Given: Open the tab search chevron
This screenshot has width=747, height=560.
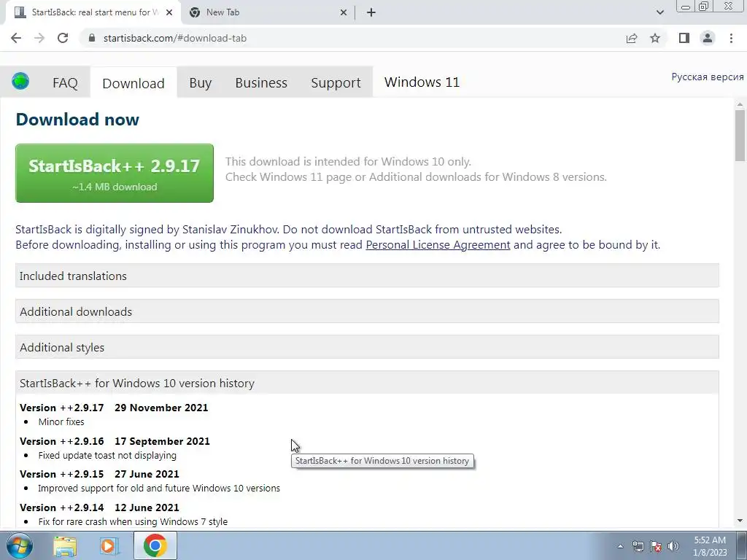Looking at the screenshot, I should tap(659, 12).
